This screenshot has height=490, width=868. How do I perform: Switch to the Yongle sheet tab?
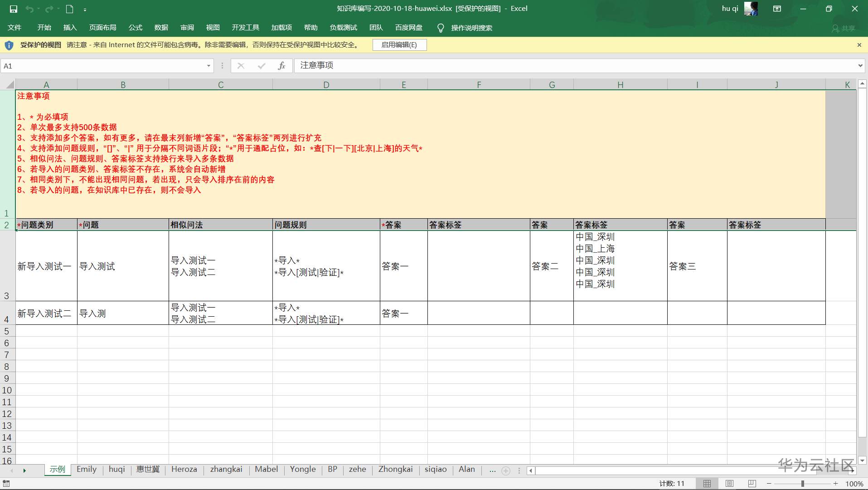pos(303,469)
